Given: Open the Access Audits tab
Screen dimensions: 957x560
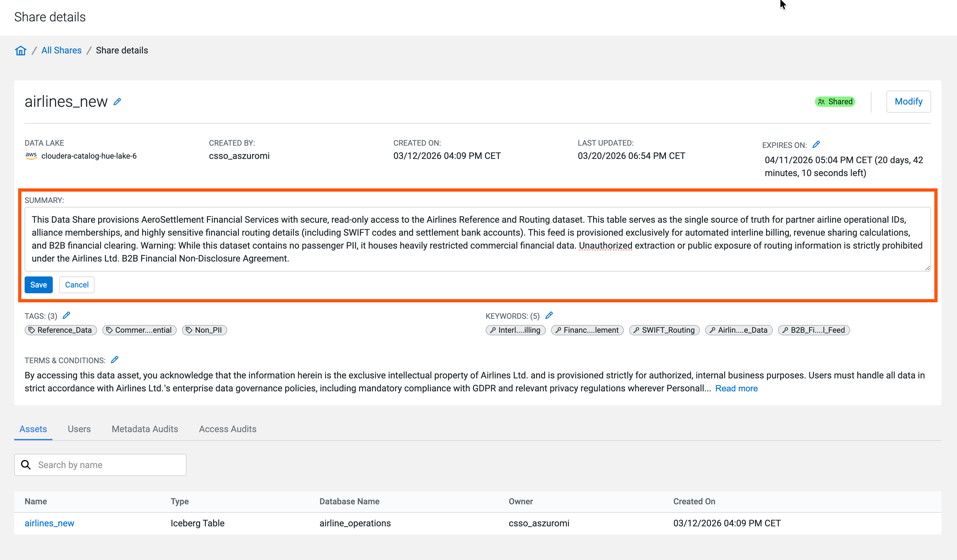Looking at the screenshot, I should 228,429.
